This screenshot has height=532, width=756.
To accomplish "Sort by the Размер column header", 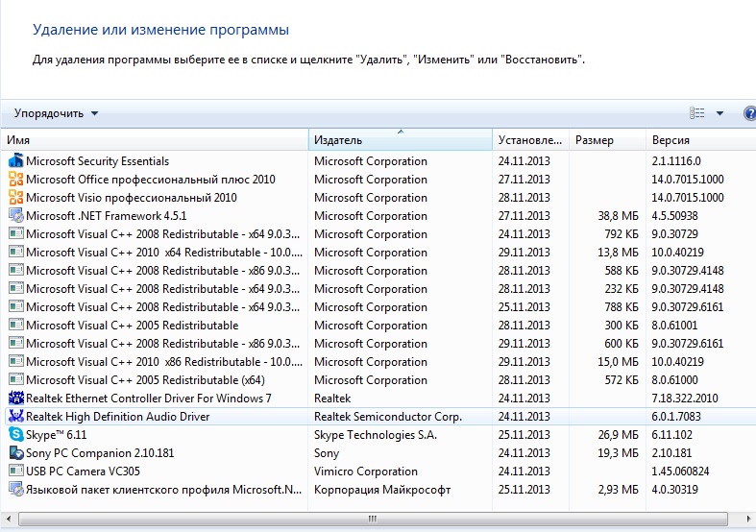I will coord(605,140).
